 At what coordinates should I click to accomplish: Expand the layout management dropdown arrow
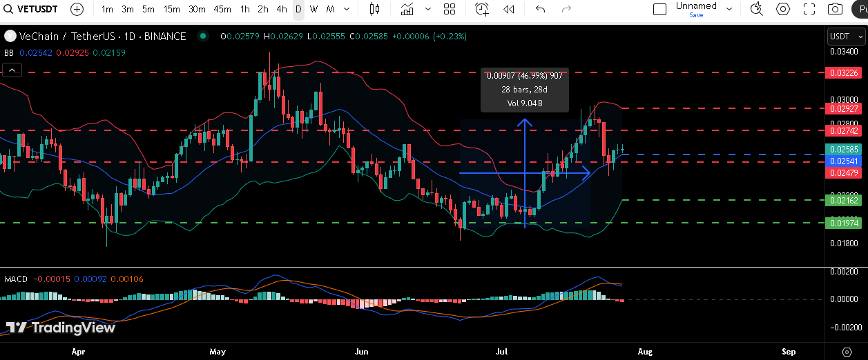coord(729,10)
